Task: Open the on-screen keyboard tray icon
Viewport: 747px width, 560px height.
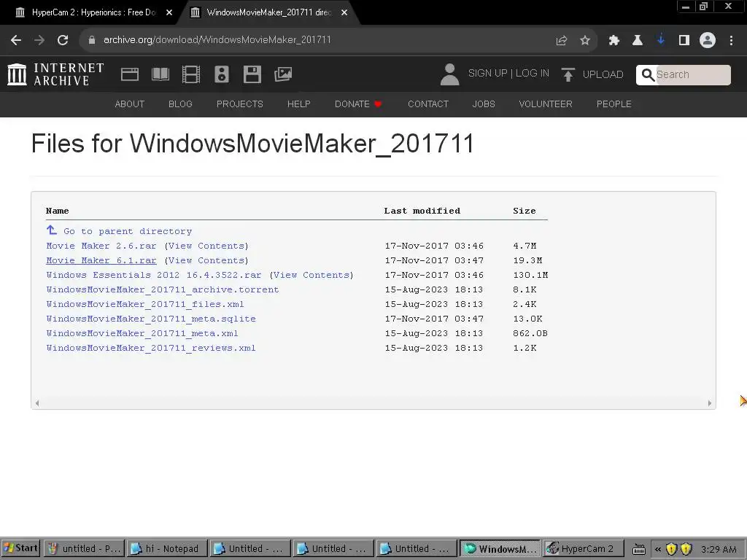Action: pos(639,550)
